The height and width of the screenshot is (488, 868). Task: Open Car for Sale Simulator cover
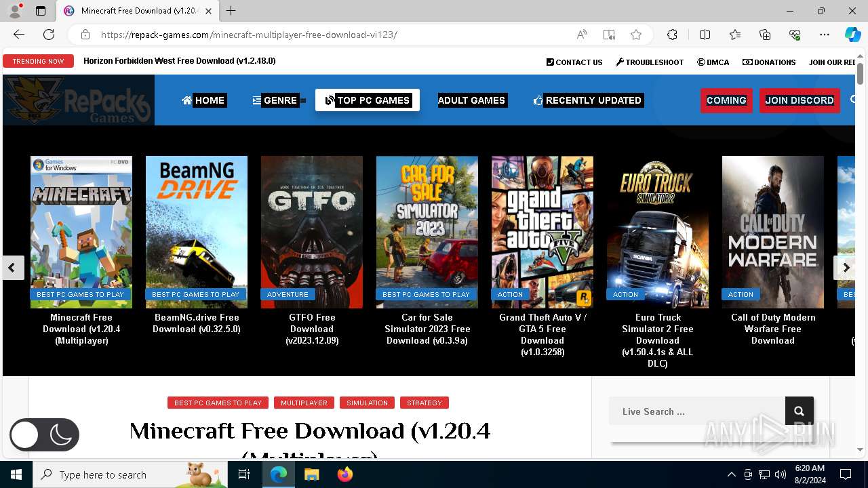tap(427, 232)
